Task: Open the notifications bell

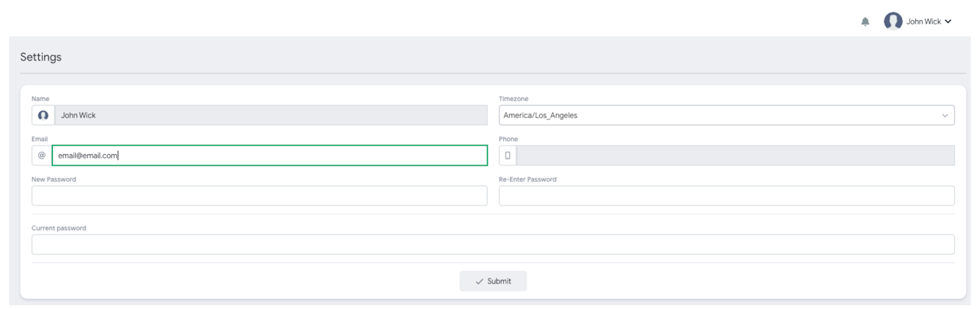Action: click(865, 22)
